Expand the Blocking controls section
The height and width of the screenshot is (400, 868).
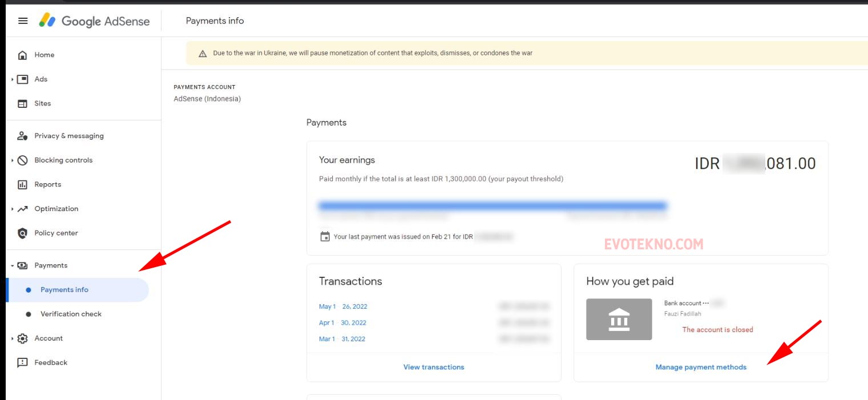[12, 160]
